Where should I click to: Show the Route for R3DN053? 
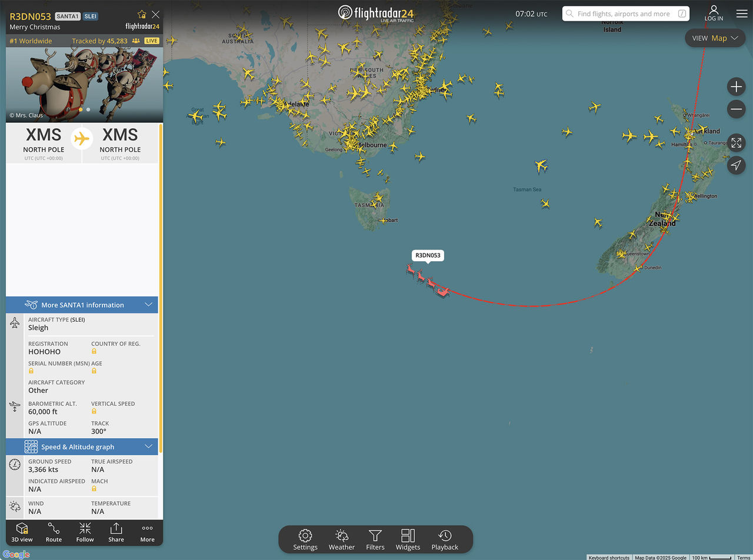tap(54, 532)
